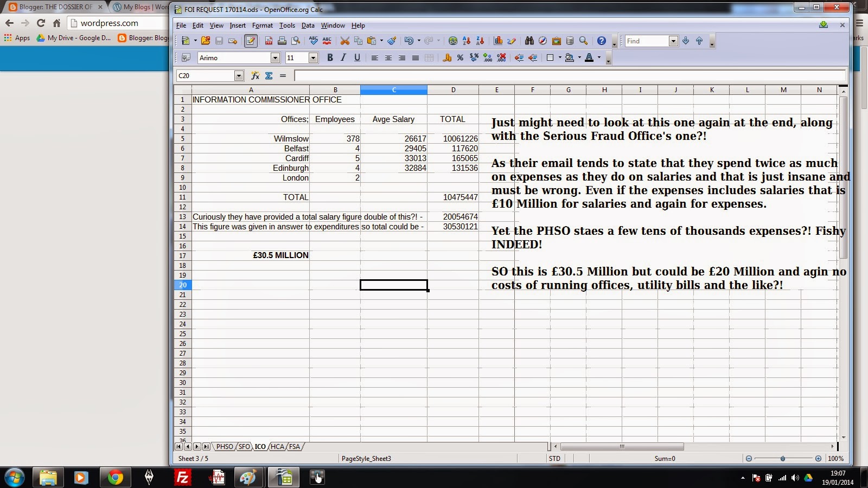Apply the Font Color swatch

click(x=589, y=58)
